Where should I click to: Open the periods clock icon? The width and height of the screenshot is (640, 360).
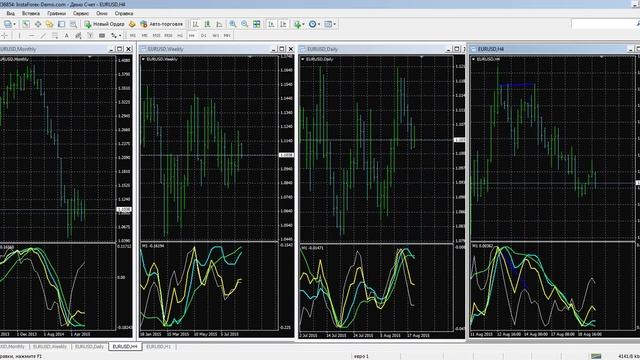[x=312, y=24]
